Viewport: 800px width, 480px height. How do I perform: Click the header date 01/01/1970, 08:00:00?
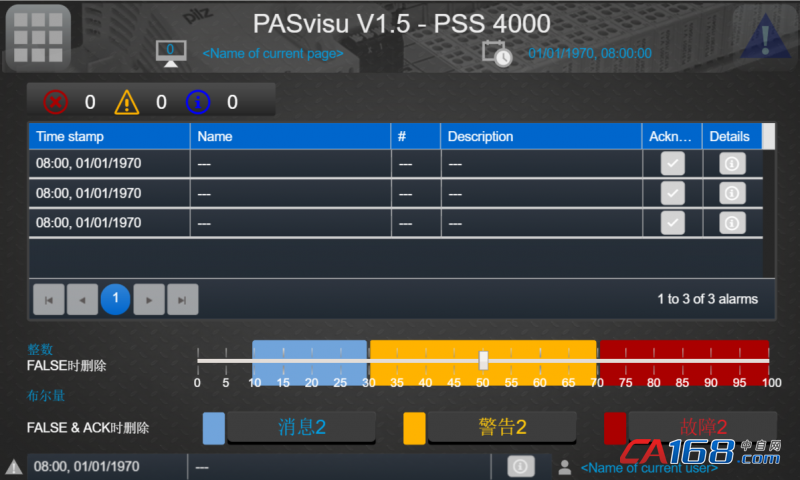pyautogui.click(x=590, y=54)
